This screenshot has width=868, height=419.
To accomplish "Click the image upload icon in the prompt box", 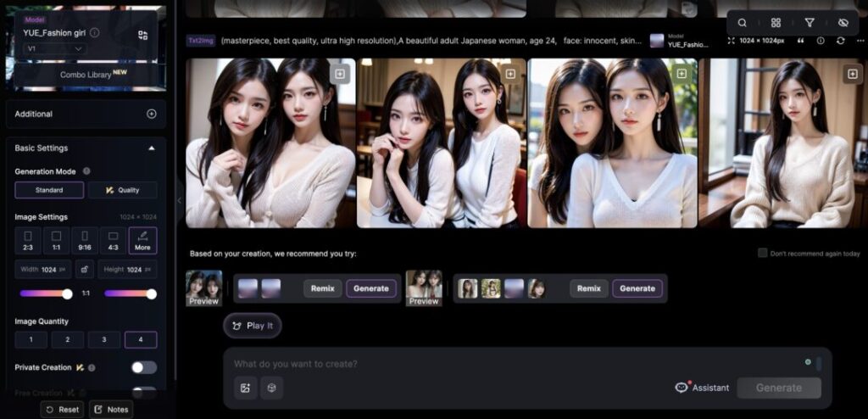I will tap(246, 388).
